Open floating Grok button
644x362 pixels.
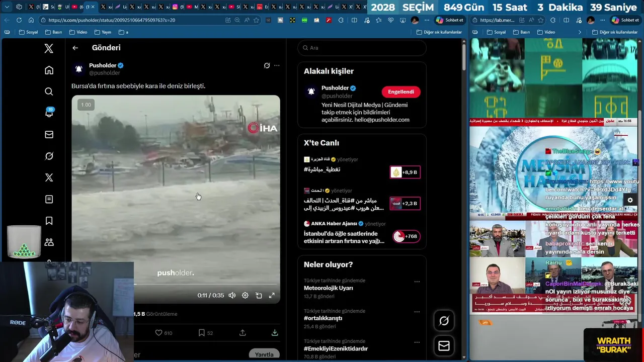pos(444,321)
